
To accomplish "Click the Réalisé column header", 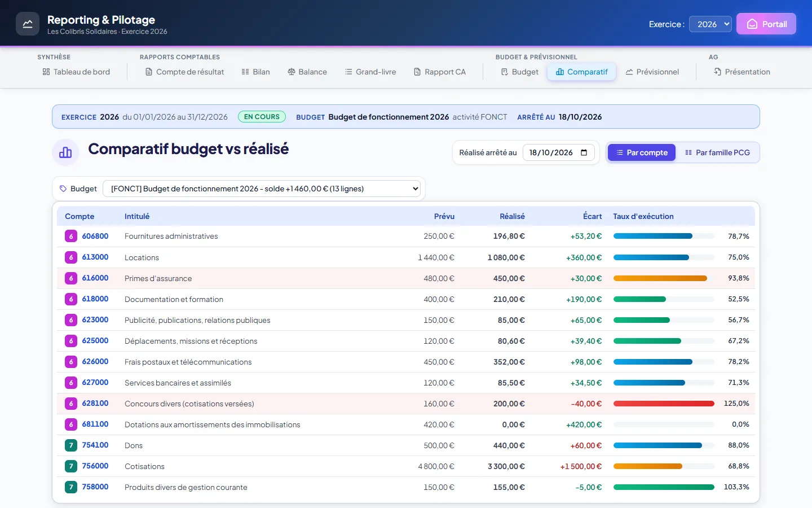I will pyautogui.click(x=512, y=216).
